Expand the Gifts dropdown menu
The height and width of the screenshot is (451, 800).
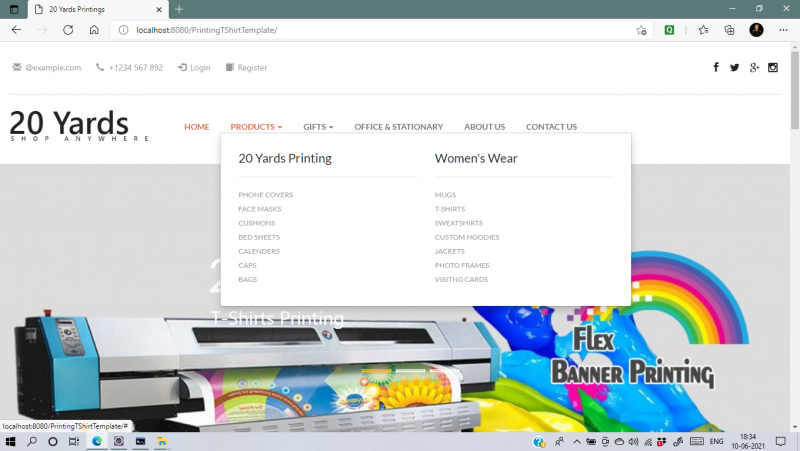click(318, 127)
